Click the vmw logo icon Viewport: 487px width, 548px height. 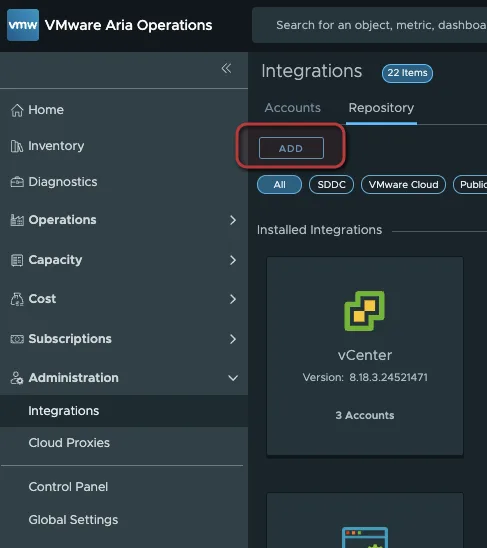[x=23, y=25]
